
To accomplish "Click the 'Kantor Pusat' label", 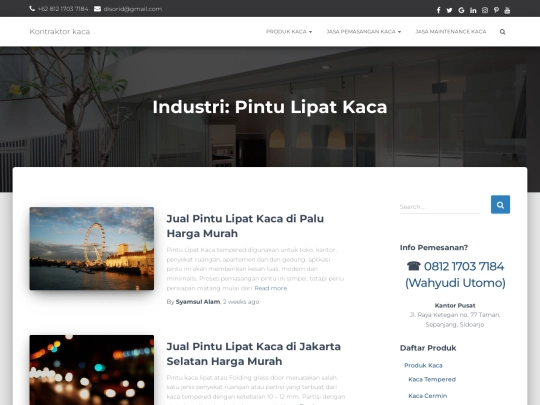I will [455, 305].
